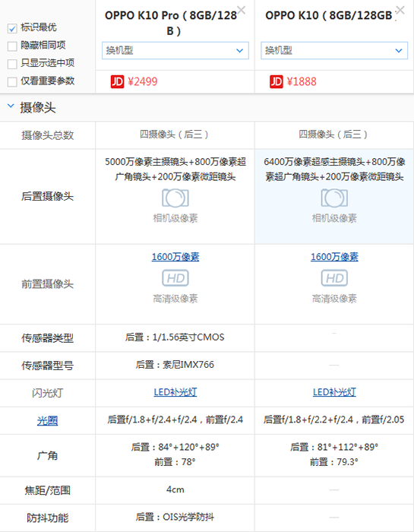The height and width of the screenshot is (532, 414).
Task: Open OPPO K10 1600万像素 link
Action: pos(334,257)
